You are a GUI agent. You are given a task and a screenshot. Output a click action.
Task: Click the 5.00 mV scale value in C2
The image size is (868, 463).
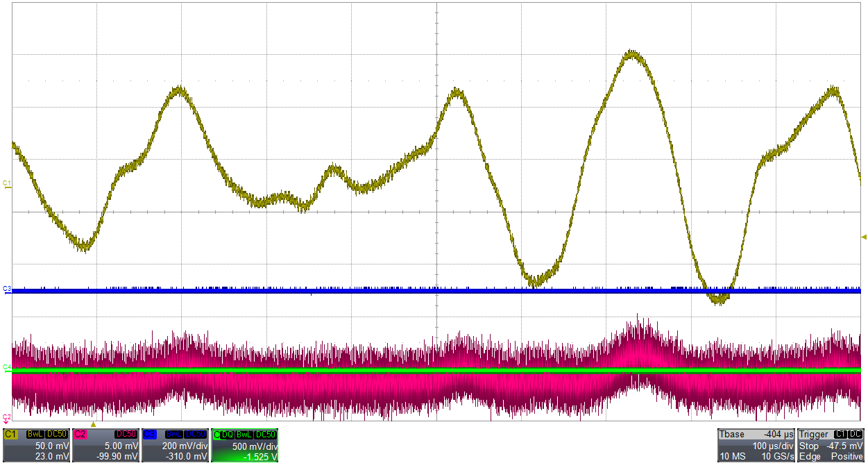tap(121, 446)
